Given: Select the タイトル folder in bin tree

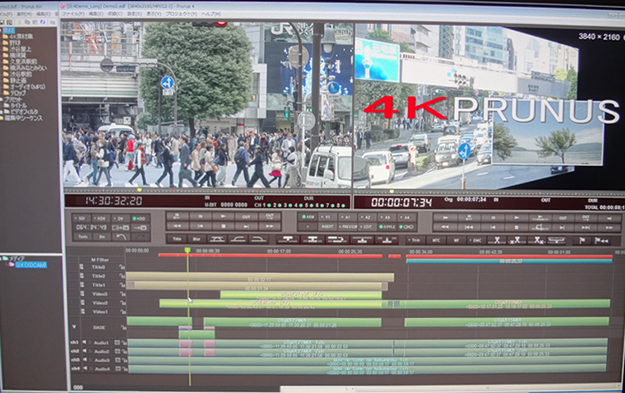Looking at the screenshot, I should 19,105.
